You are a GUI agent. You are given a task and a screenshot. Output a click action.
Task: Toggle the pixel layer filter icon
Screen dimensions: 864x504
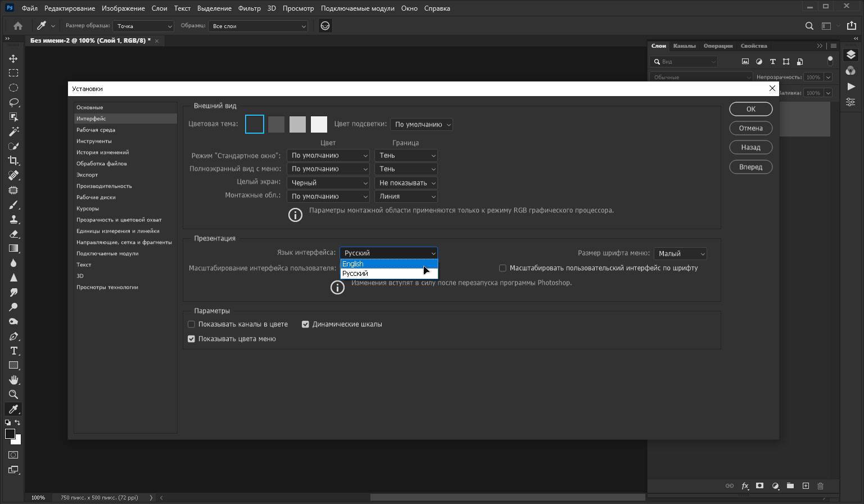point(745,61)
